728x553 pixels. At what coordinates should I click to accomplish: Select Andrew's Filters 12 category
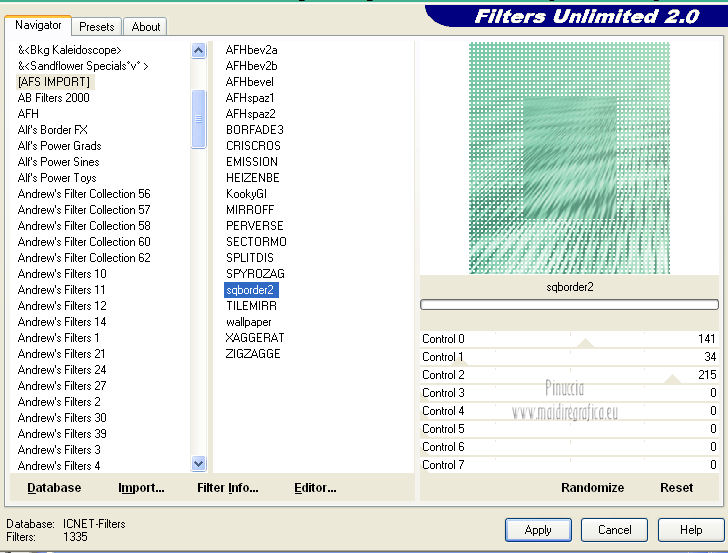[x=62, y=306]
